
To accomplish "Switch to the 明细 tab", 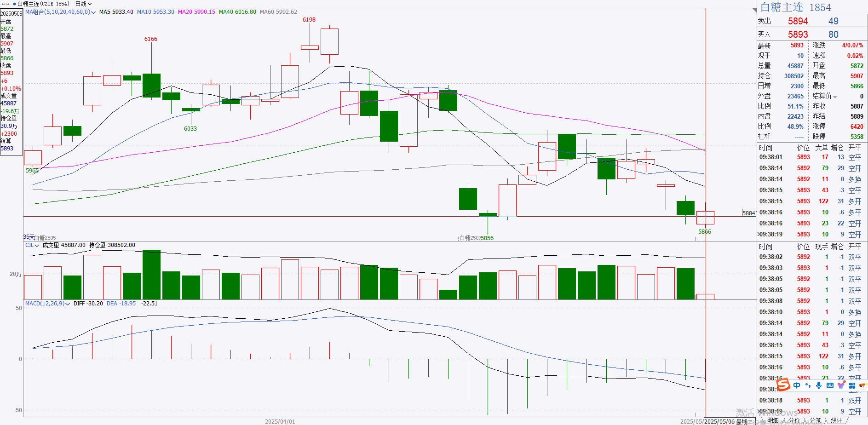I will (773, 420).
